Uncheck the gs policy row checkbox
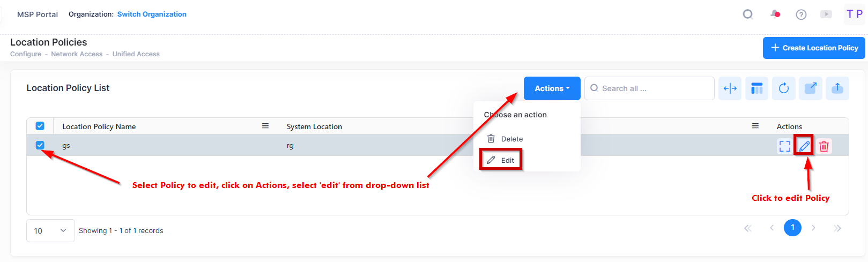 tap(40, 145)
